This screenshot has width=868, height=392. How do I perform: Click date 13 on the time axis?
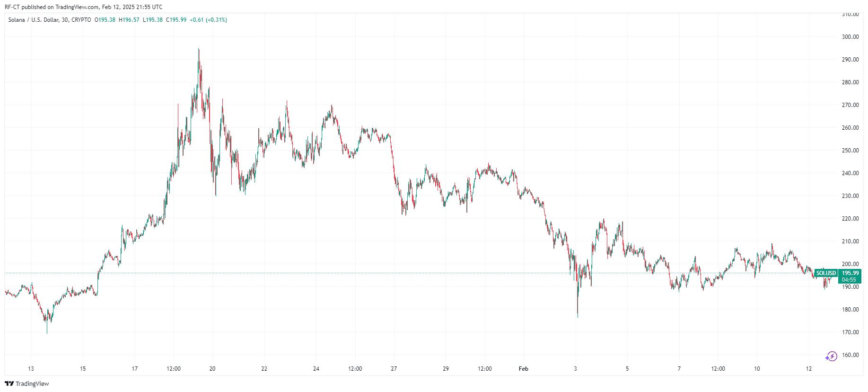(x=31, y=369)
